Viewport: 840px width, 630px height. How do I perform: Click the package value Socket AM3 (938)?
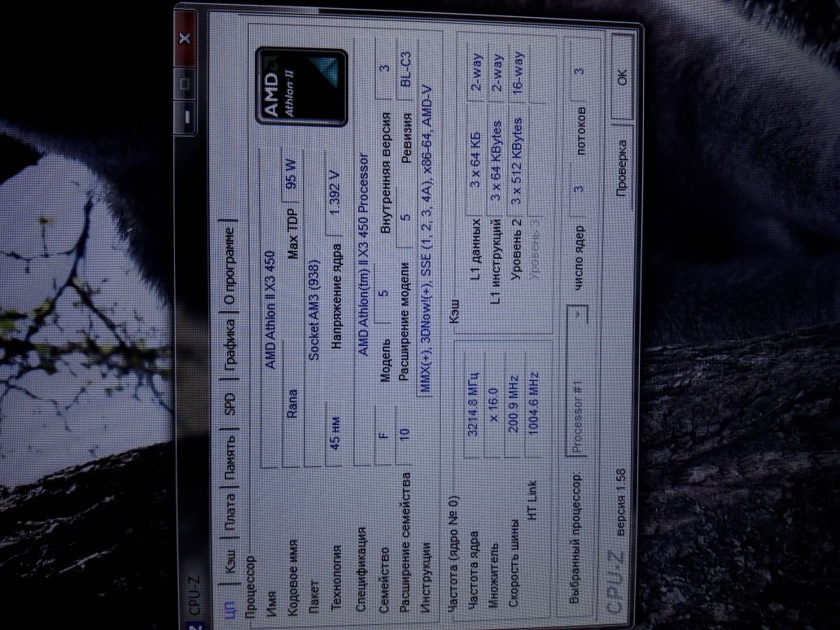pyautogui.click(x=314, y=309)
